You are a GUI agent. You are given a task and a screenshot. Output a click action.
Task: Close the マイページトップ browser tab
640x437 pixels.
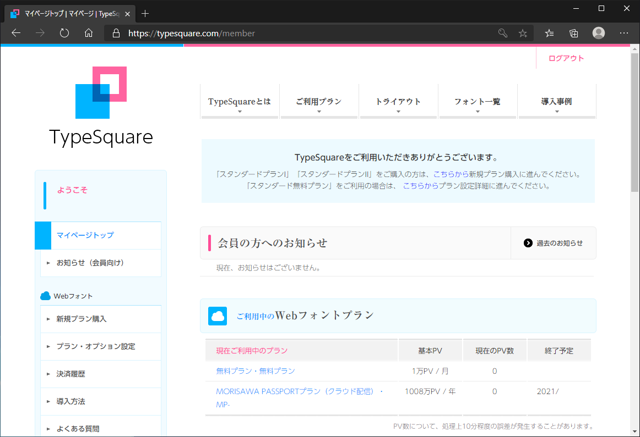[127, 14]
